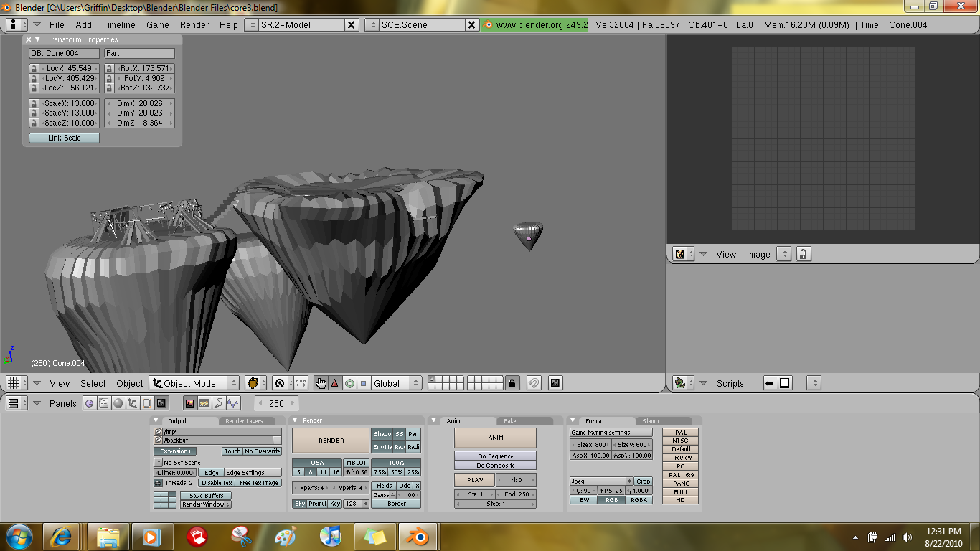
Task: Toggle the Shadow render option
Action: pos(382,434)
